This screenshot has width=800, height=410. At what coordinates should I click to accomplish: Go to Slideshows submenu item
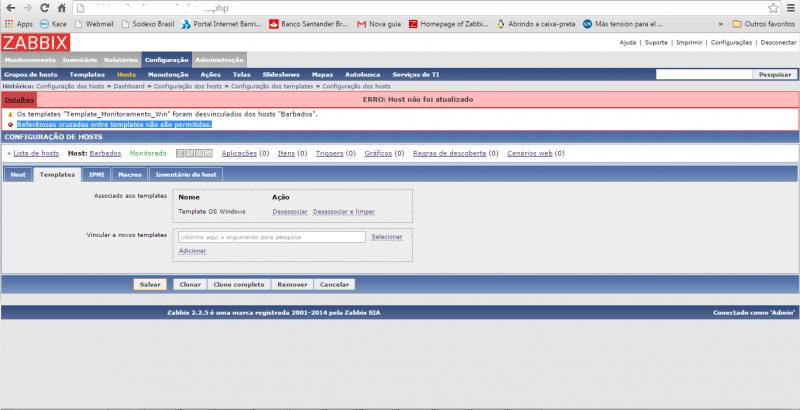point(281,75)
